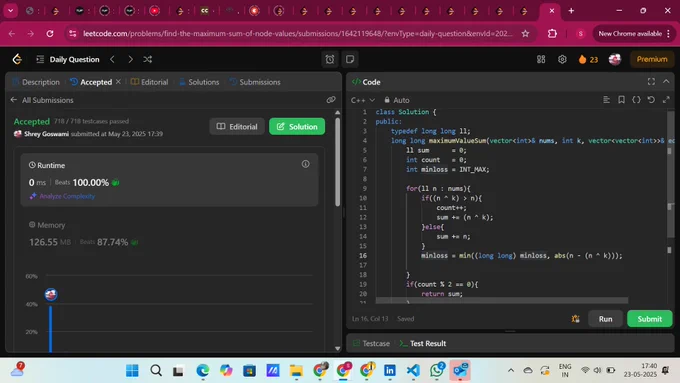The image size is (680, 383).
Task: Select the Memory stats card
Action: click(169, 233)
